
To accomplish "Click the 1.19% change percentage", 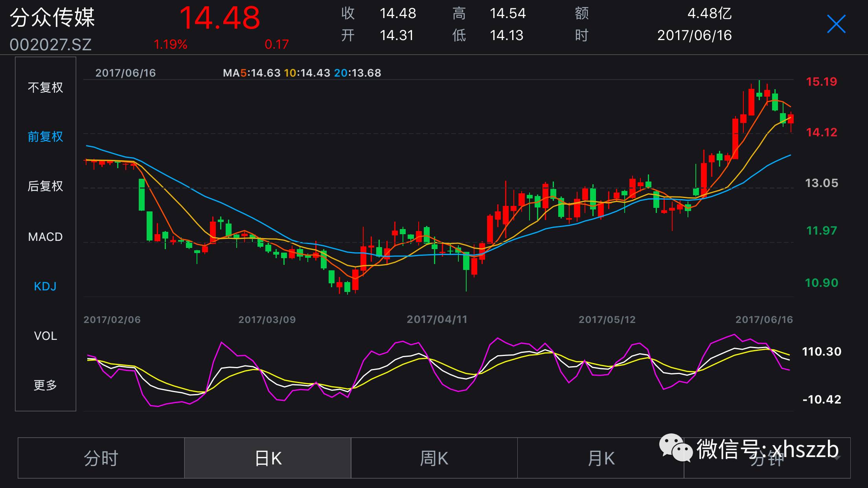I will [x=170, y=44].
